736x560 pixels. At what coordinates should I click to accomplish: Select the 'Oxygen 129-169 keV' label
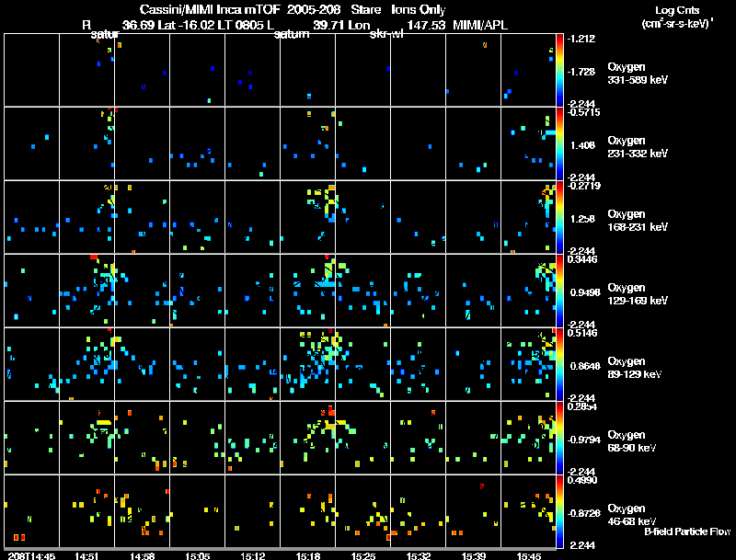[x=638, y=294]
